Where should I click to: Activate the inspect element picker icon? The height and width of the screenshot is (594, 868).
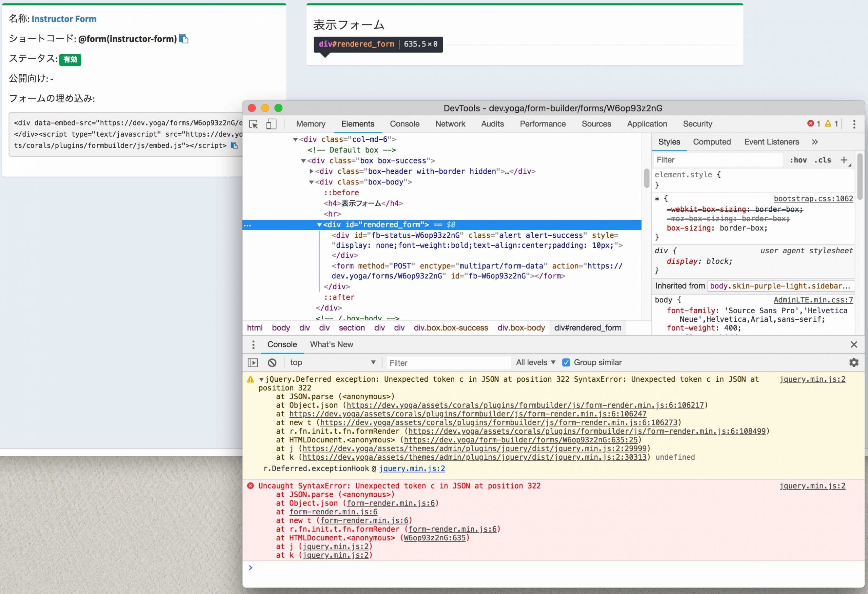tap(254, 124)
